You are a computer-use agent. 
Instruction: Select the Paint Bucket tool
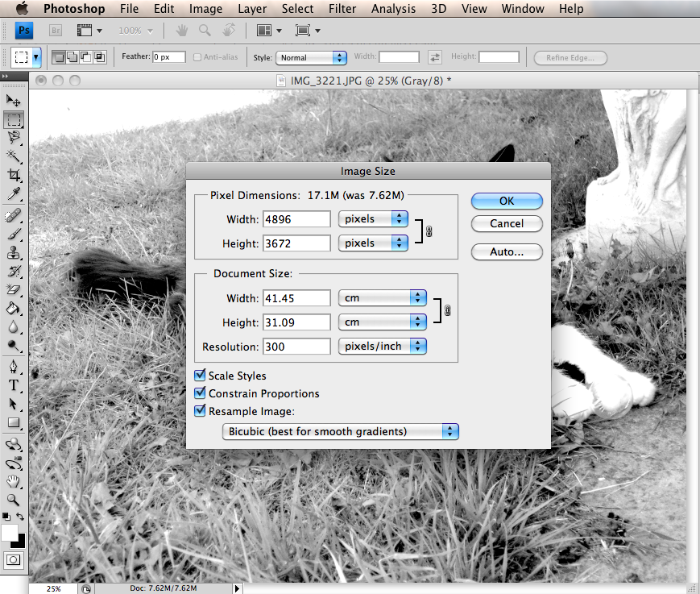(x=14, y=308)
